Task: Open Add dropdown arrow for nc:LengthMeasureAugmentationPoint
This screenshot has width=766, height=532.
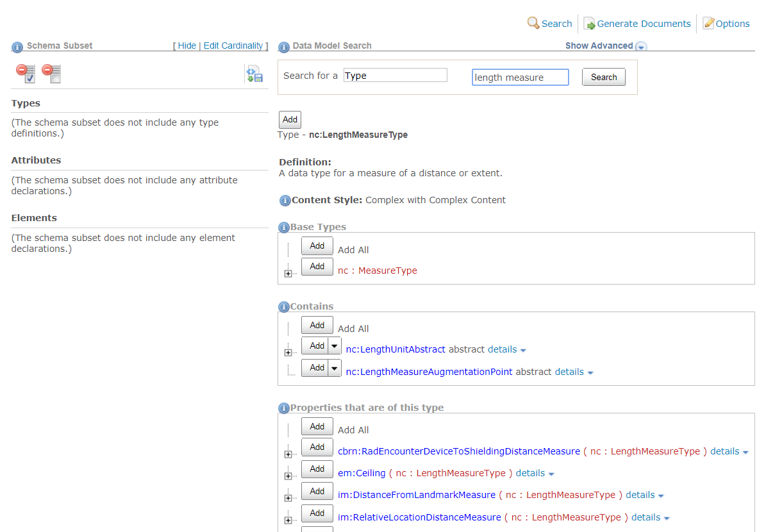Action: 335,368
